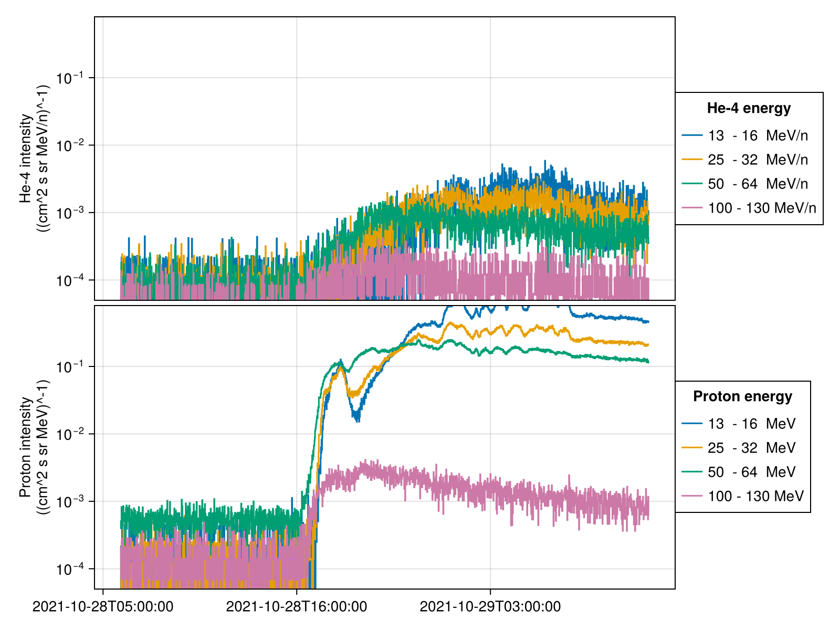This screenshot has width=840, height=630.
Task: Click the "Proton energy" legend title
Action: (x=742, y=396)
